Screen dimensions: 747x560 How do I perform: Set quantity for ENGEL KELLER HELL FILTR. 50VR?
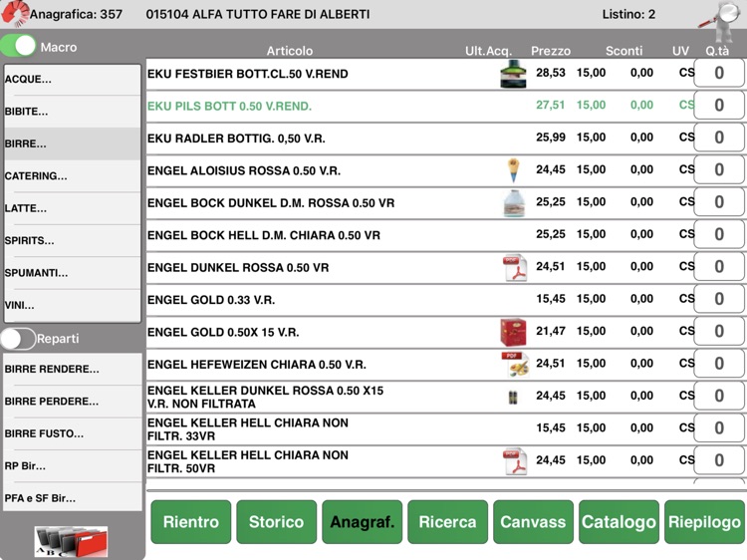(x=719, y=460)
